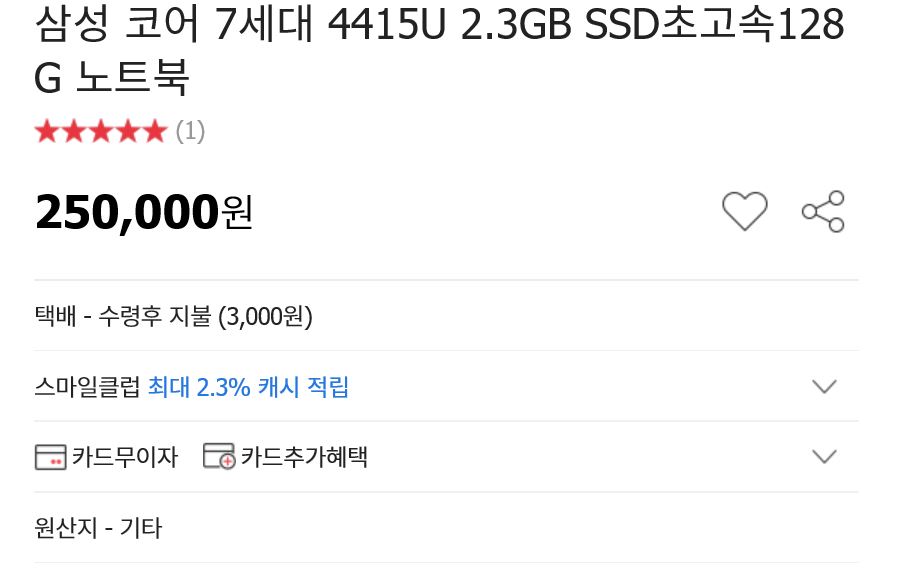Click the share icon beside the heart
The width and height of the screenshot is (919, 584).
click(823, 211)
